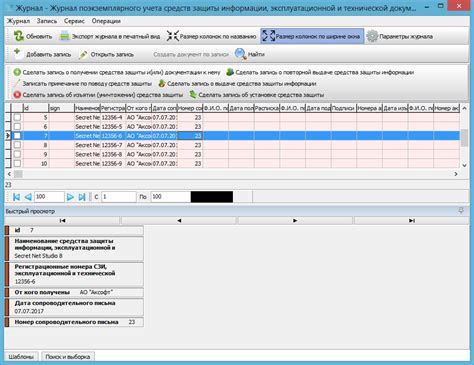
Task: Click the С field with value 1
Action: point(119,197)
